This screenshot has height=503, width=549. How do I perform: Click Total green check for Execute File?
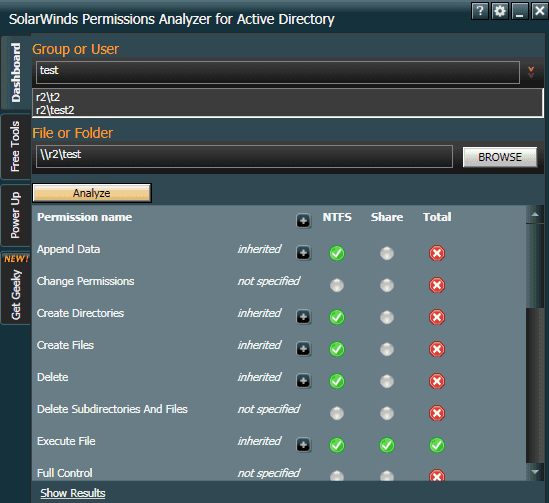[437, 445]
